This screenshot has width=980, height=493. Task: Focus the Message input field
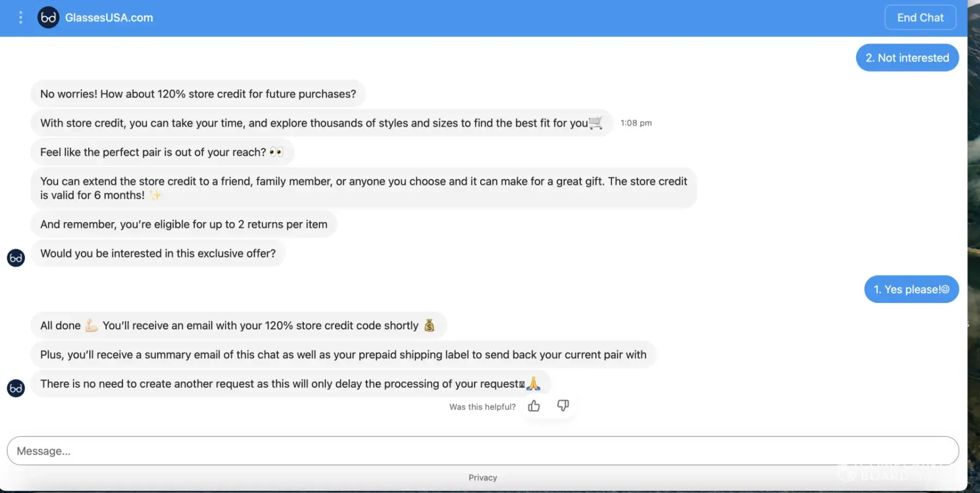(x=482, y=451)
